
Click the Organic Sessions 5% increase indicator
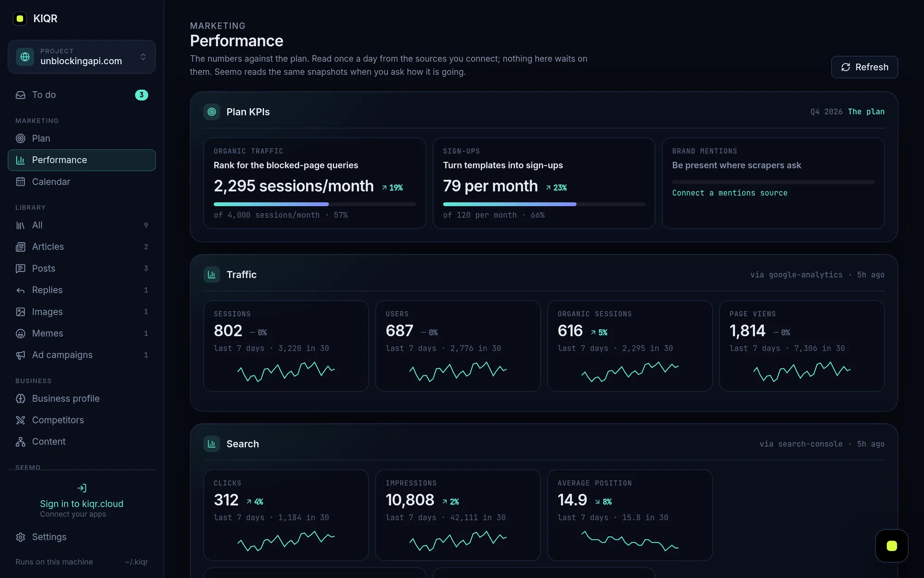(599, 332)
